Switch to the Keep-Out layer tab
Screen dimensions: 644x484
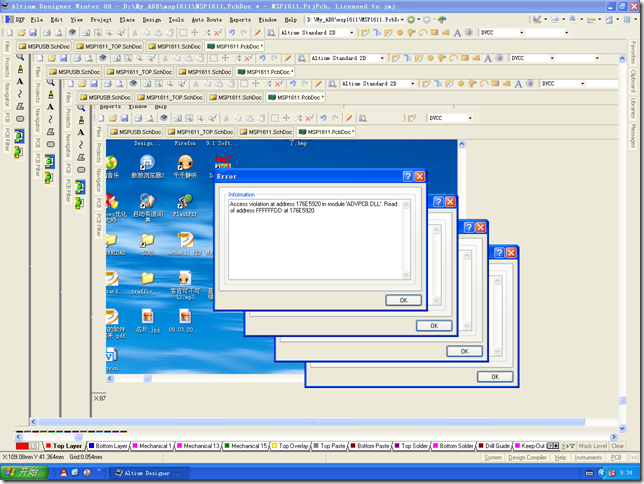[530, 446]
